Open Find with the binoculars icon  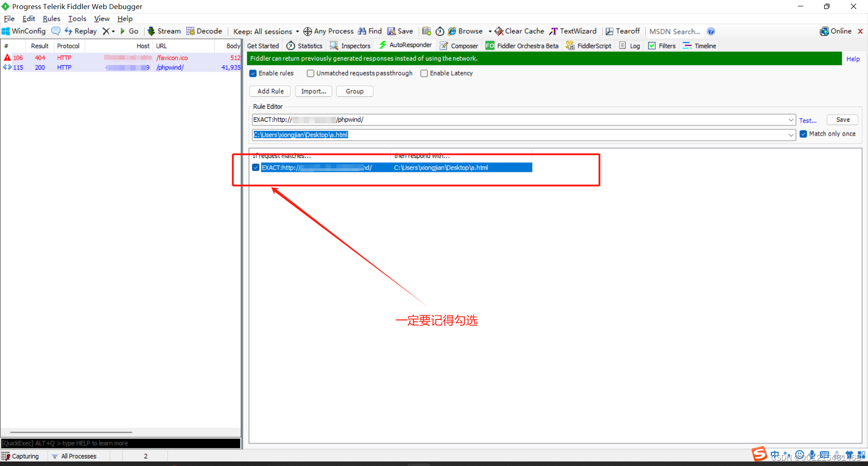tap(362, 31)
